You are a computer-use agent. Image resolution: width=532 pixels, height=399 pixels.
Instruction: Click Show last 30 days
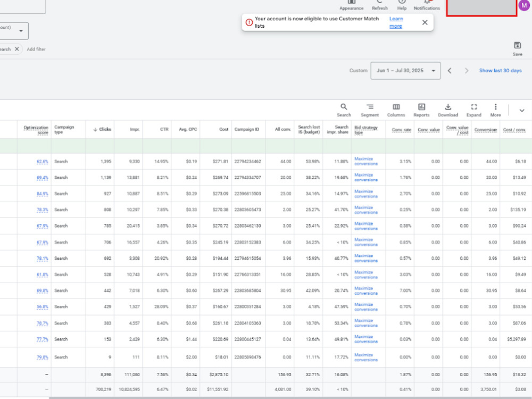click(x=501, y=71)
